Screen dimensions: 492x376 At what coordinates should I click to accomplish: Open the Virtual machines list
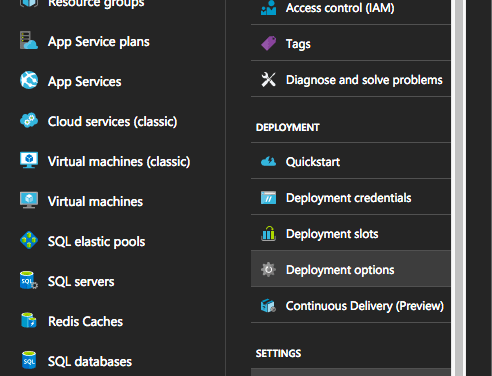(x=95, y=202)
